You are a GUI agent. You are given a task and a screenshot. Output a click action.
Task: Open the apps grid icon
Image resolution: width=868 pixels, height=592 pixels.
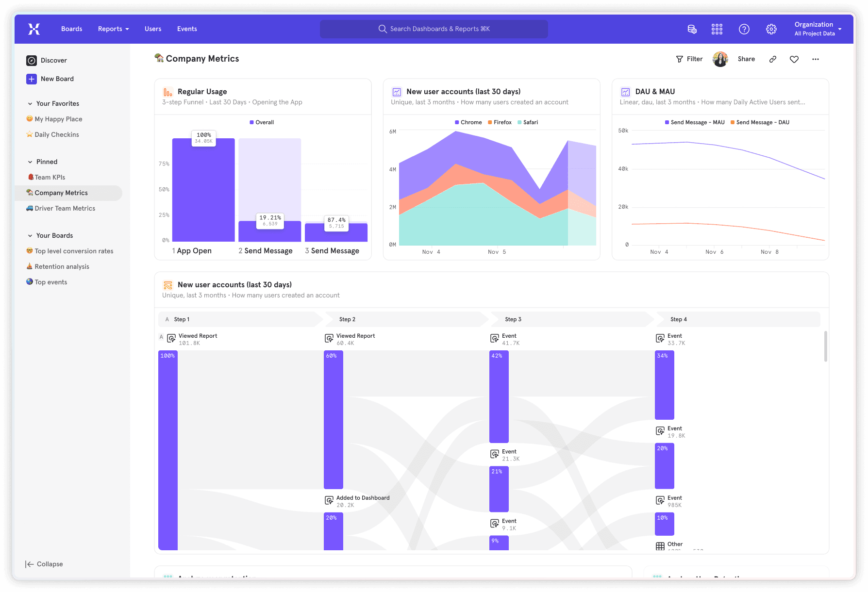tap(717, 29)
